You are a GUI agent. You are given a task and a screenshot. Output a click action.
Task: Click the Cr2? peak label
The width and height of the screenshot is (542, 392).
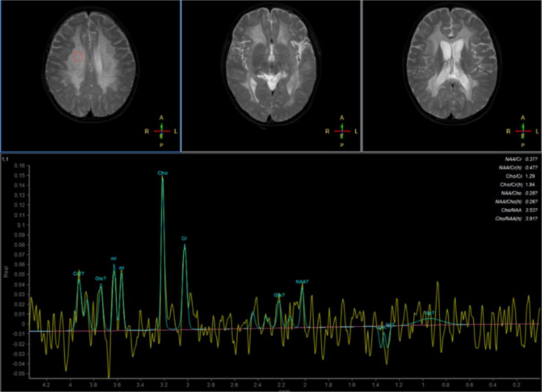(x=78, y=273)
